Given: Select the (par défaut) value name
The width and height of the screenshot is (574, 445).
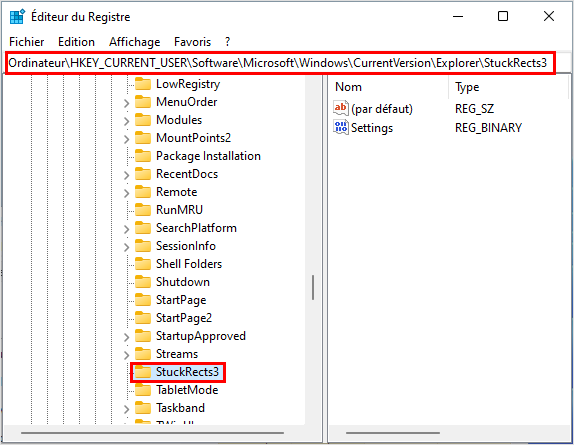Looking at the screenshot, I should click(382, 109).
